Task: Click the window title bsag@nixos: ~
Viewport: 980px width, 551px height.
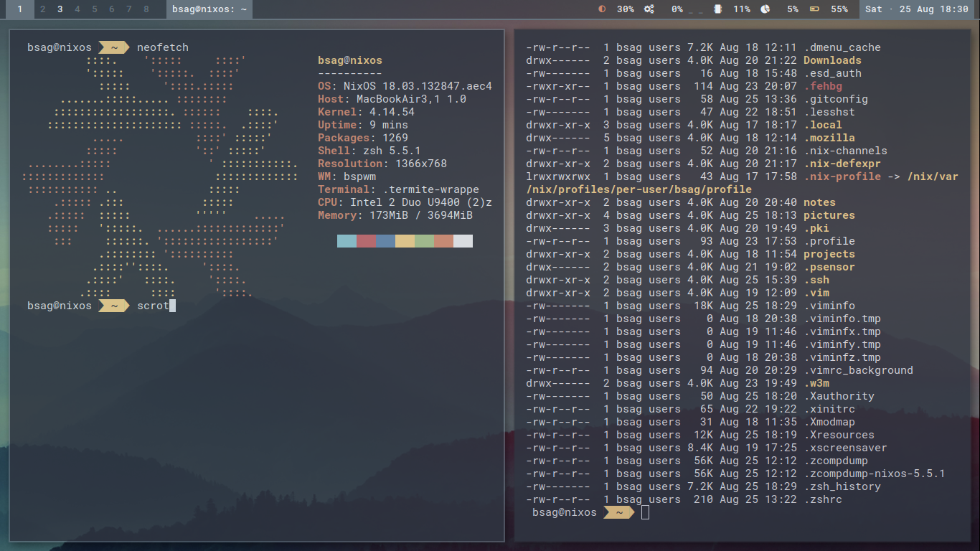Action: point(209,9)
